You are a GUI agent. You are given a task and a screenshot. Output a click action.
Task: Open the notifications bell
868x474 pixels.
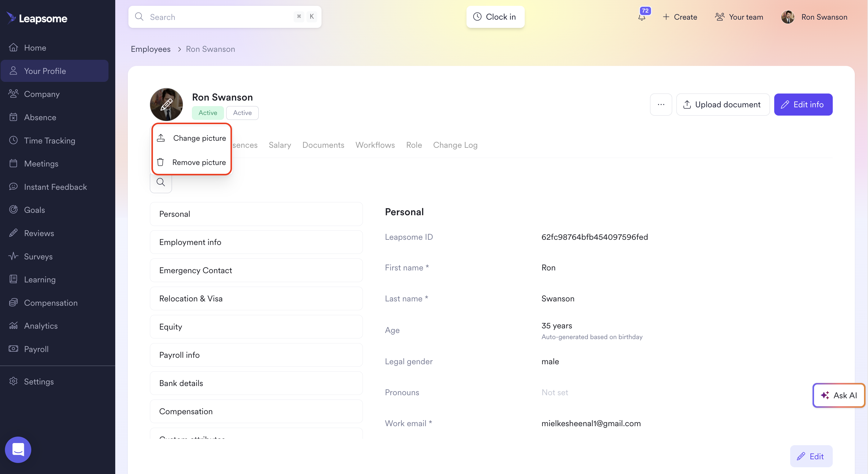[x=642, y=17]
